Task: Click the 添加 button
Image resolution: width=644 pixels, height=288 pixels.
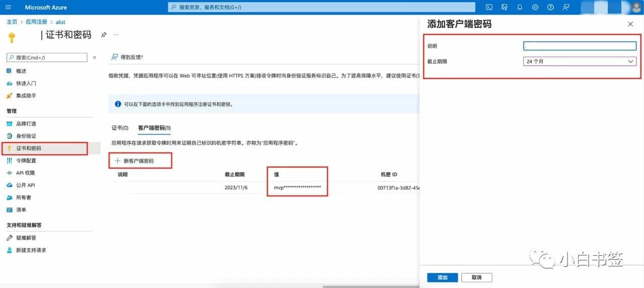Action: click(442, 277)
